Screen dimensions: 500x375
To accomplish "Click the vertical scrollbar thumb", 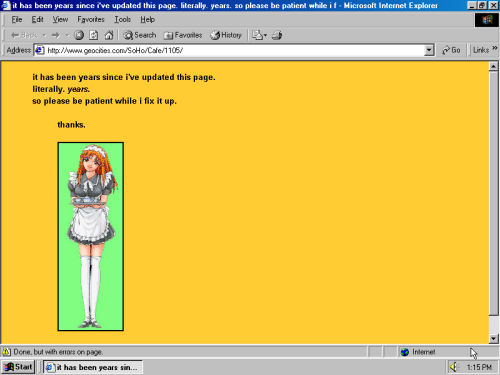I will point(494,193).
